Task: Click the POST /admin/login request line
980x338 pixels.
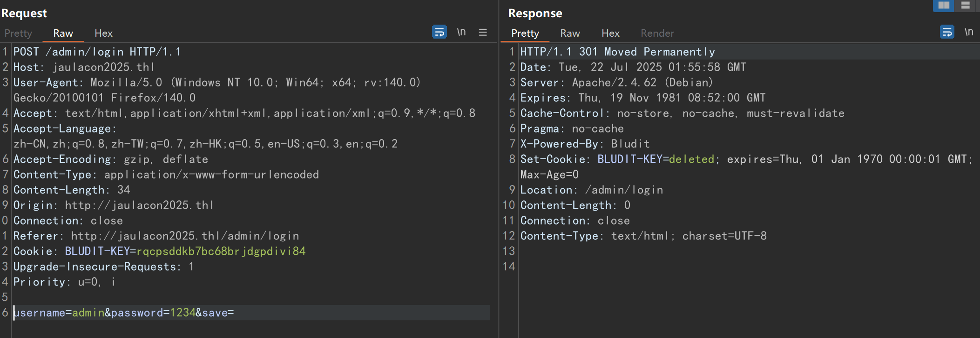Action: tap(97, 52)
